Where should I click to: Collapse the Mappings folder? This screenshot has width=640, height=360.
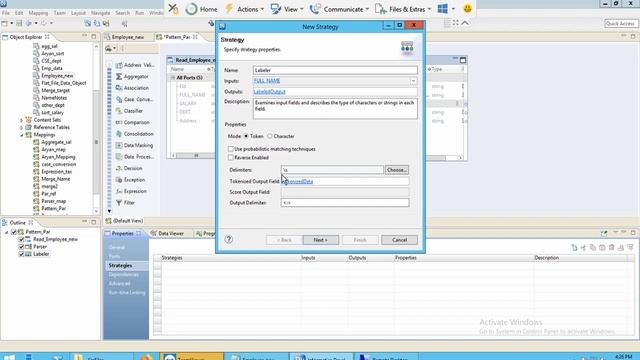click(22, 135)
